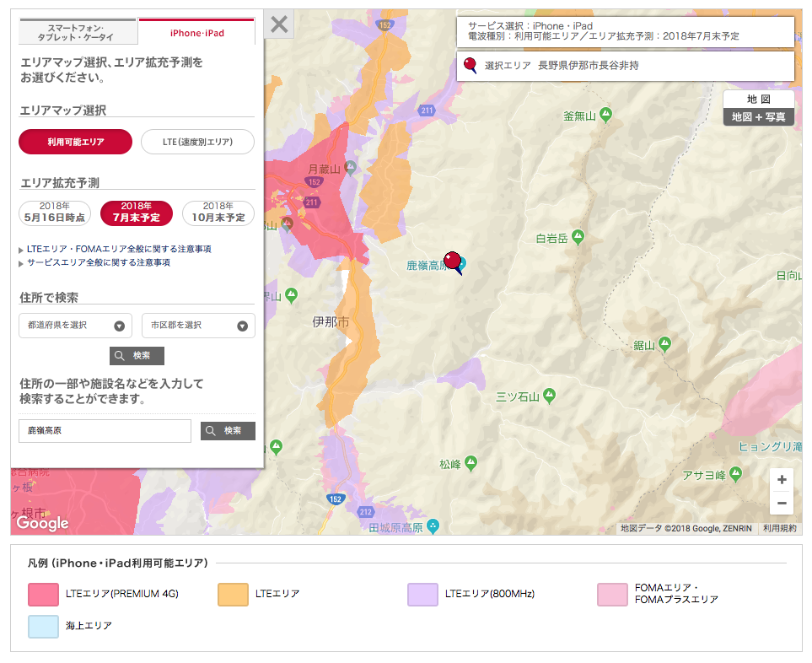Zoom in on the map
This screenshot has width=812, height=663.
click(782, 480)
